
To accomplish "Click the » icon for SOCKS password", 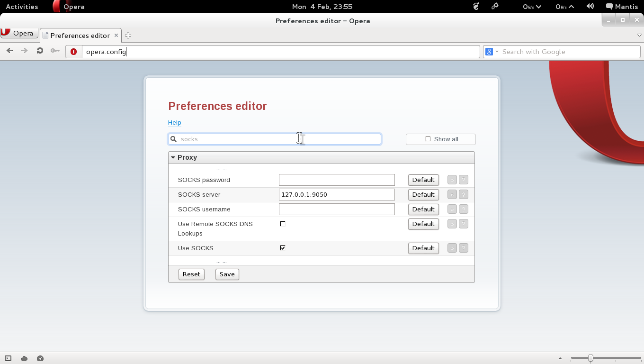I will [452, 180].
